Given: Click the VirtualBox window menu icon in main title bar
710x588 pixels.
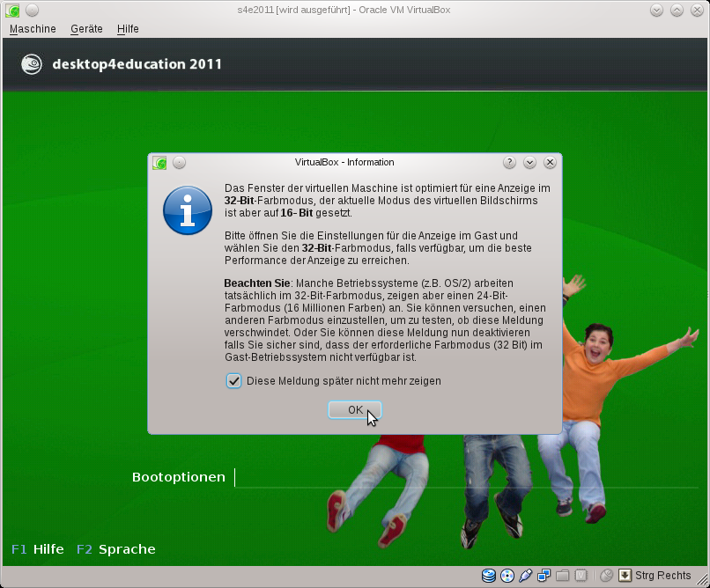Looking at the screenshot, I should [x=12, y=11].
